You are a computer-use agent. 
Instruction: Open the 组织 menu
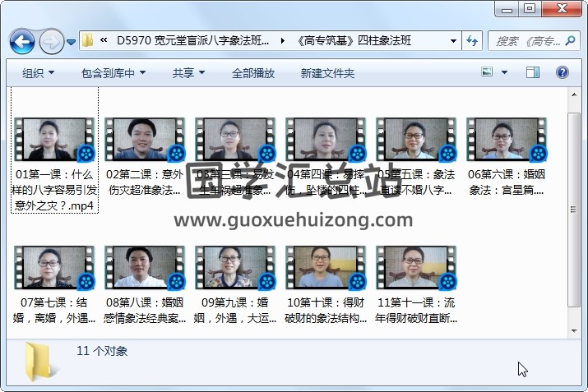coord(38,73)
